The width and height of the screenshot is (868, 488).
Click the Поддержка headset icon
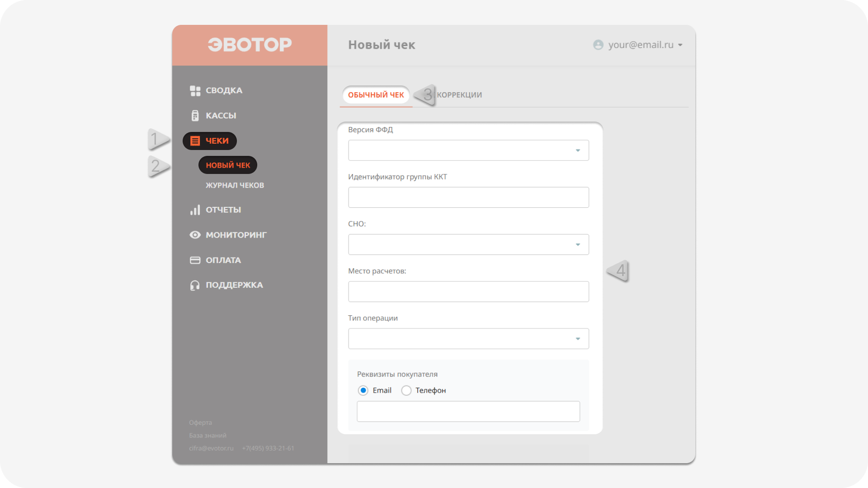(195, 285)
